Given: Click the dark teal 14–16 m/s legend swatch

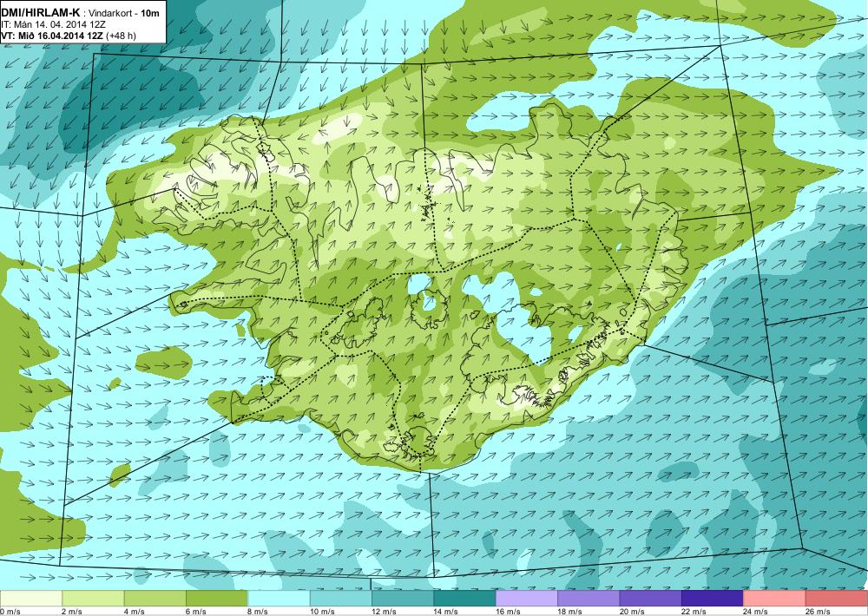Looking at the screenshot, I should point(465,599).
